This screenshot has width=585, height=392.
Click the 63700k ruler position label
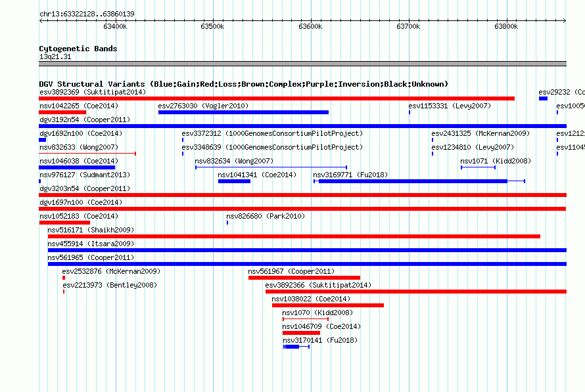point(408,26)
